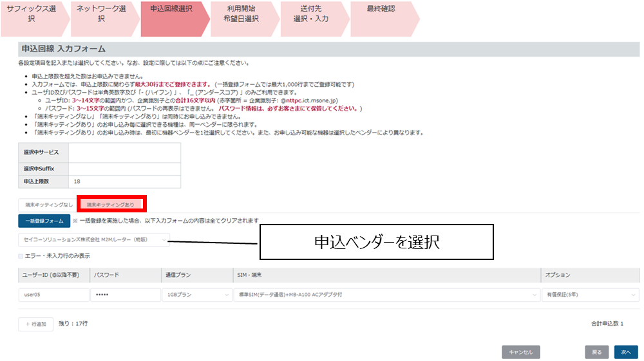Screen dimensions: 644x361
Task: Proceed with the 次へ button
Action: [625, 352]
